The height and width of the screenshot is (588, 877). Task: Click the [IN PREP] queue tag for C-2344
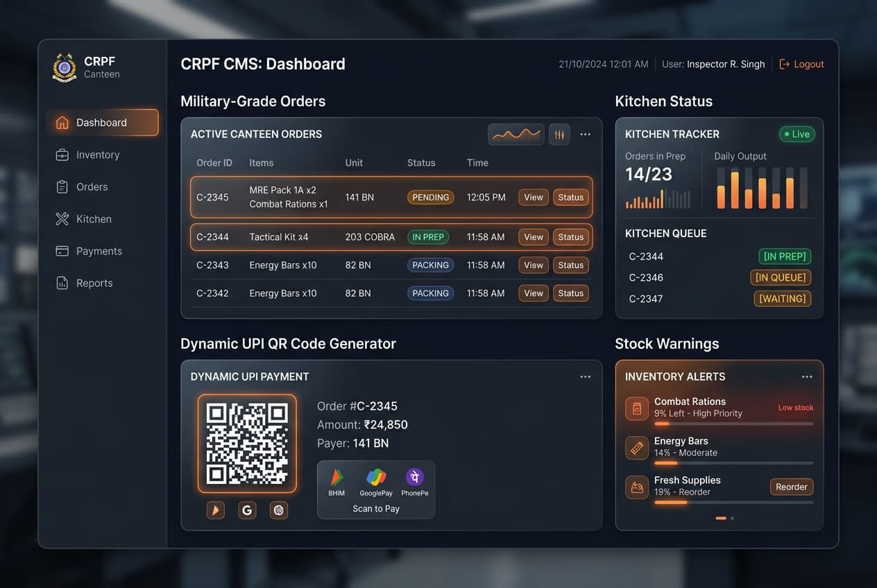785,257
